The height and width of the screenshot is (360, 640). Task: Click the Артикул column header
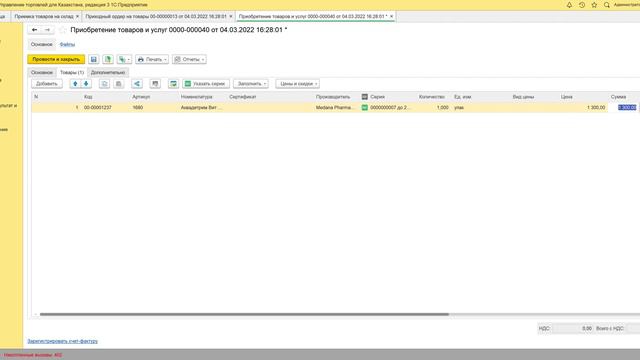[x=141, y=97]
